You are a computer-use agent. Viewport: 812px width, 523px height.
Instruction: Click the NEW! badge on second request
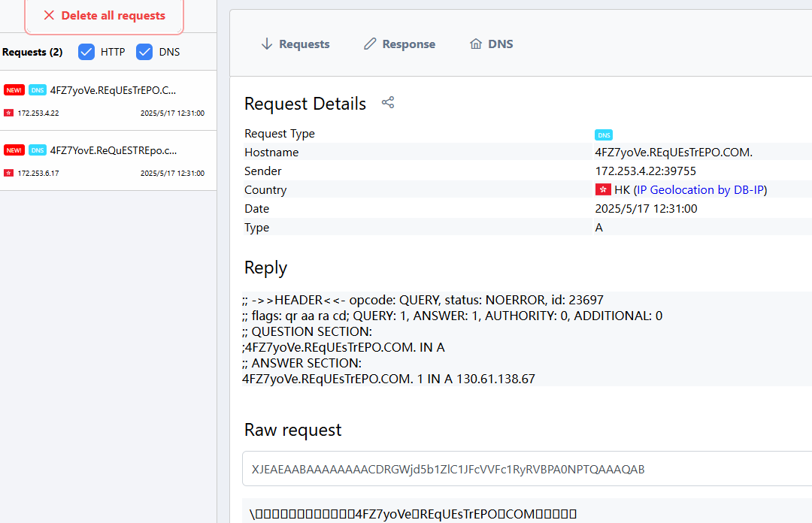[14, 150]
